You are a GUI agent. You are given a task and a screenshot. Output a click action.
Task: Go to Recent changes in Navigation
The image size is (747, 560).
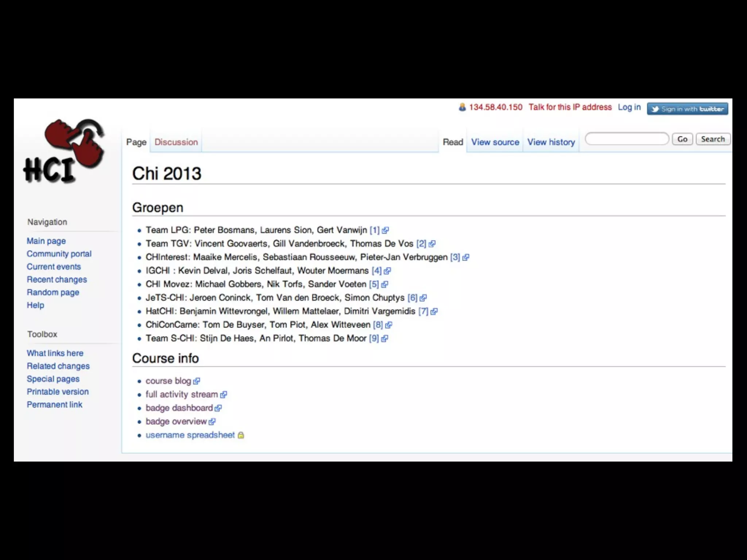(x=57, y=280)
